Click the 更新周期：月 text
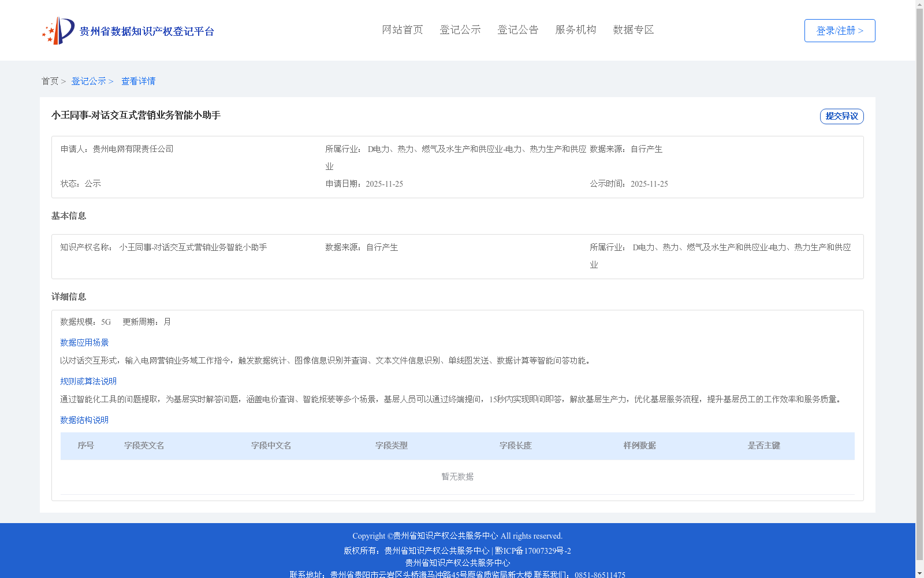 pyautogui.click(x=147, y=322)
